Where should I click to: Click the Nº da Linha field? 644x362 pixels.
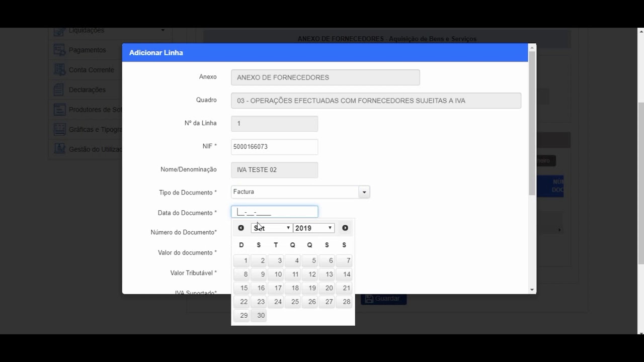[x=274, y=124]
